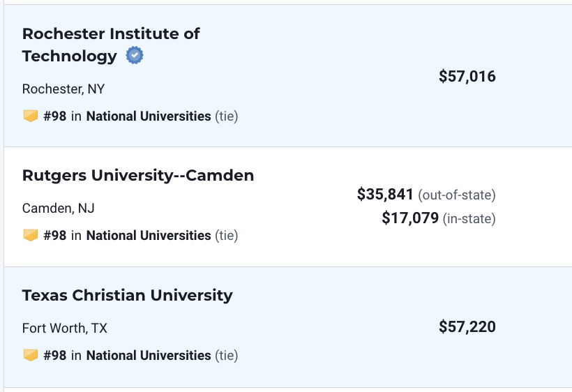This screenshot has width=572, height=392.
Task: Select National Universities link under Texas Christian
Action: coord(149,356)
